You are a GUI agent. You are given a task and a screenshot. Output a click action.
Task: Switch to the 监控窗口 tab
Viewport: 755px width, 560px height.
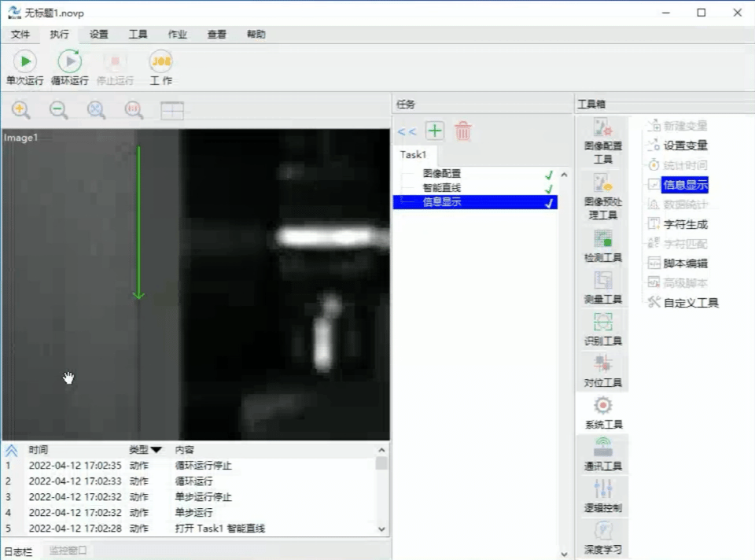[68, 551]
